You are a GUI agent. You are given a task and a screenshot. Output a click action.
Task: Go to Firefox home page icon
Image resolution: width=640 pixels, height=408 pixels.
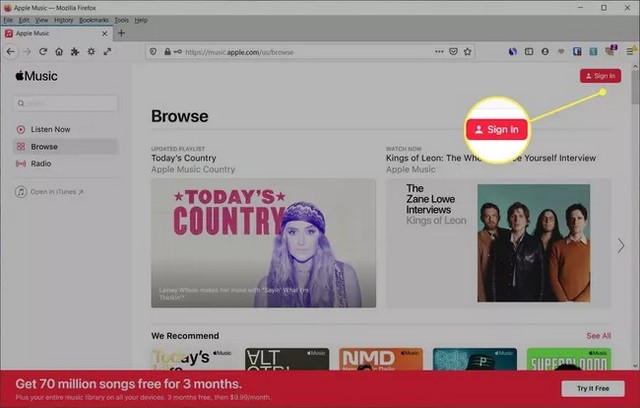pos(59,51)
